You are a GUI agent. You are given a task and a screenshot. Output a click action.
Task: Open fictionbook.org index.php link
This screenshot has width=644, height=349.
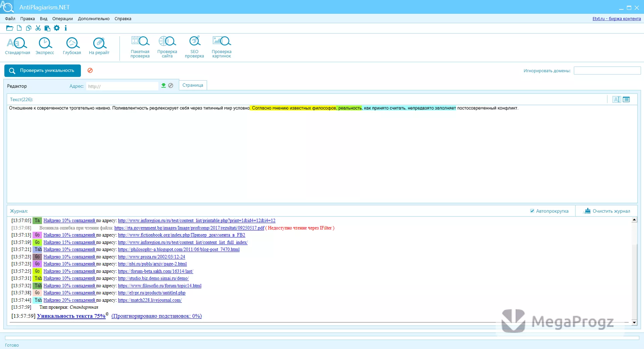pos(181,235)
